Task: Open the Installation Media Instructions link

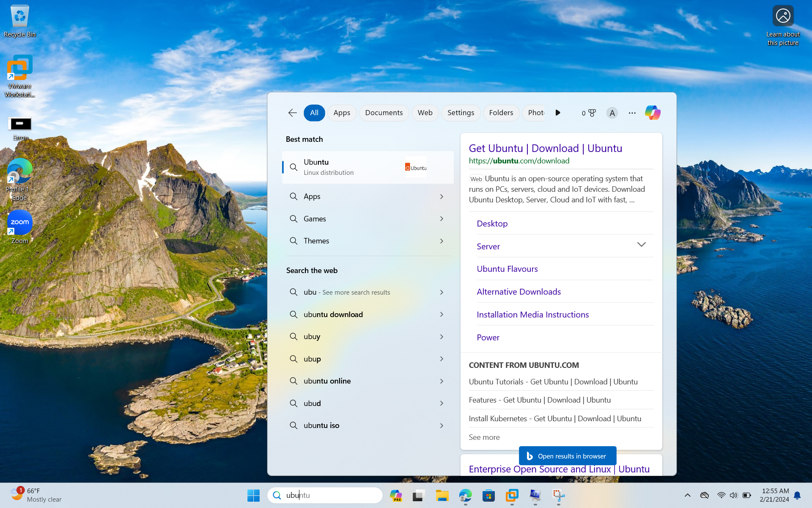Action: click(532, 315)
